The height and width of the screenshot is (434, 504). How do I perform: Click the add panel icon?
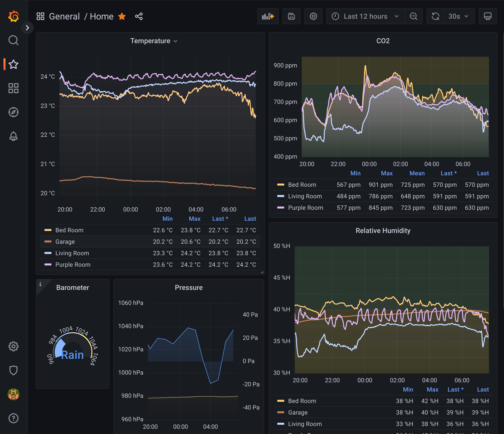pos(268,16)
